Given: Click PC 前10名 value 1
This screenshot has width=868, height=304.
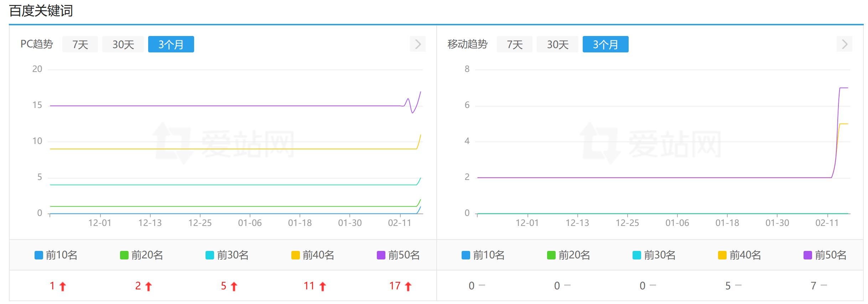Looking at the screenshot, I should pos(52,286).
